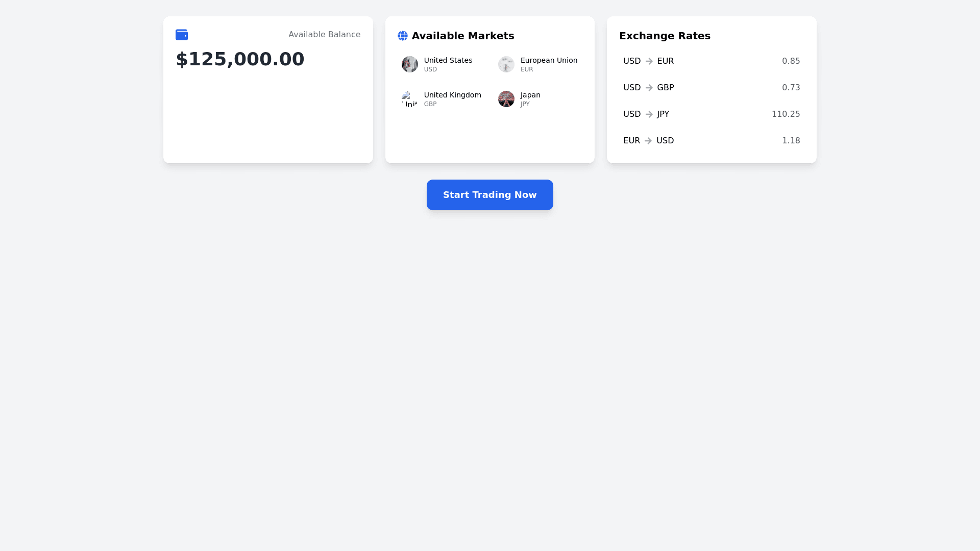Select the European Union flag thumbnail
The height and width of the screenshot is (551, 980).
pyautogui.click(x=506, y=64)
